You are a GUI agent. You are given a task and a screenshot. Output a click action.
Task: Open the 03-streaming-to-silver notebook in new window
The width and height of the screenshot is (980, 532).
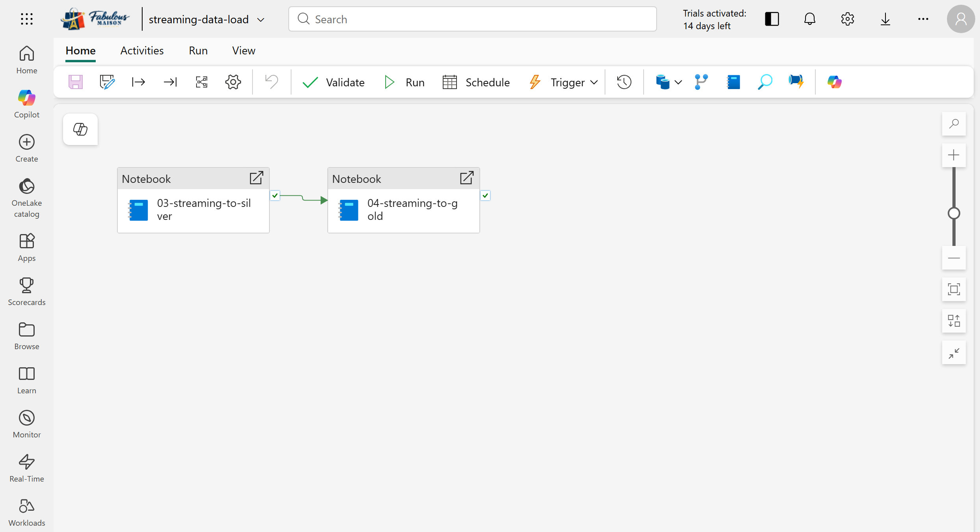click(256, 178)
